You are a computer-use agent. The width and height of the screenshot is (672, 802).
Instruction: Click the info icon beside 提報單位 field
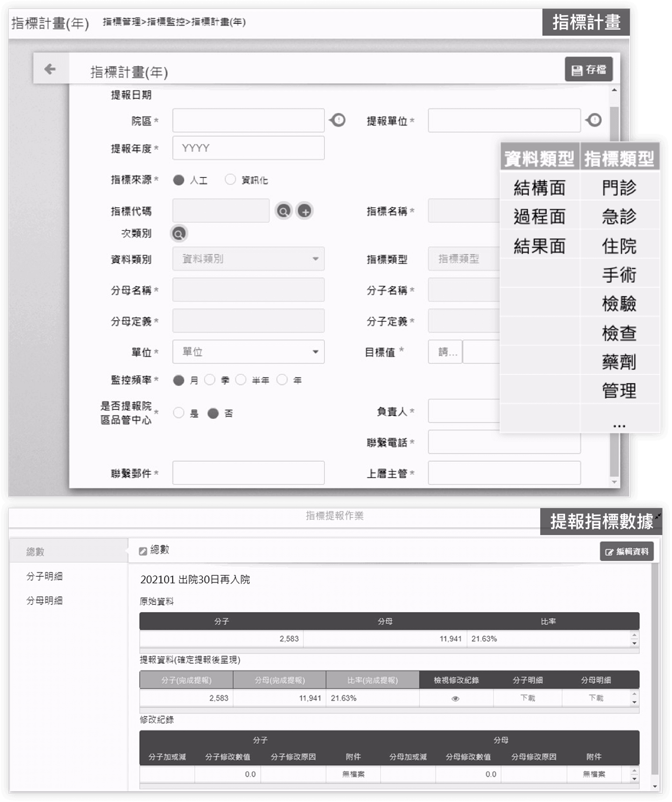tap(594, 120)
